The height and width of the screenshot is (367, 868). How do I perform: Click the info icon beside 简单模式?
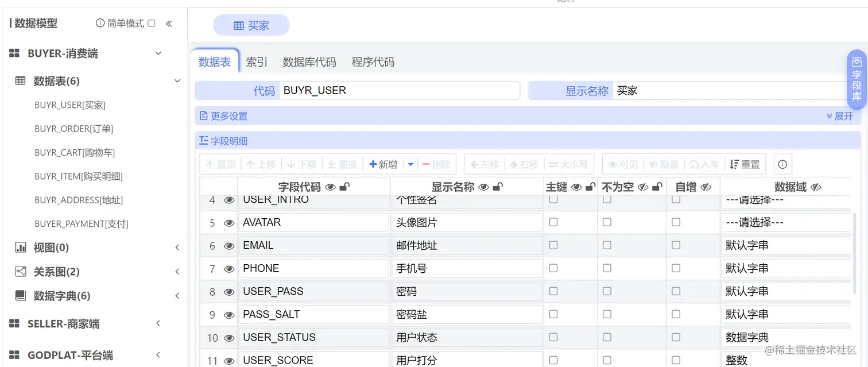(100, 24)
